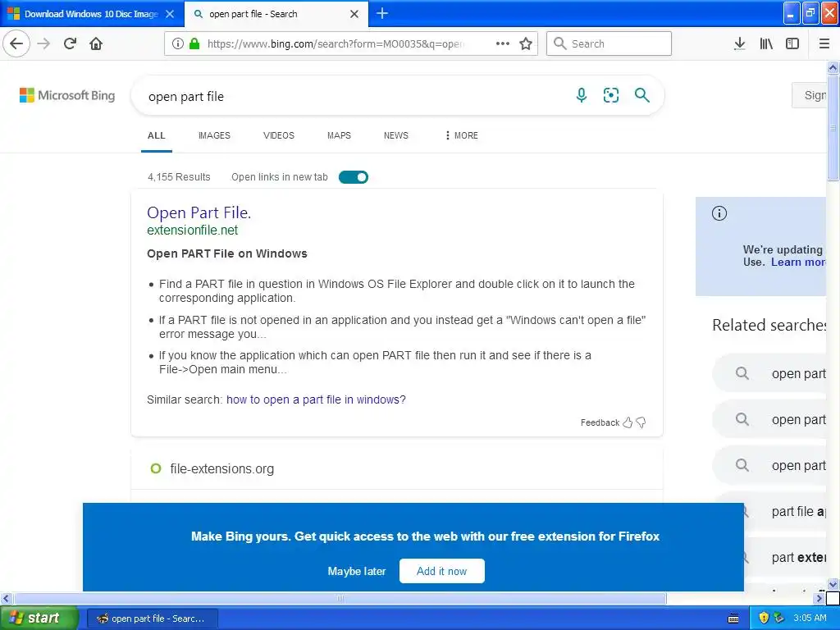Click the Sign in button
The height and width of the screenshot is (630, 840).
(x=809, y=95)
